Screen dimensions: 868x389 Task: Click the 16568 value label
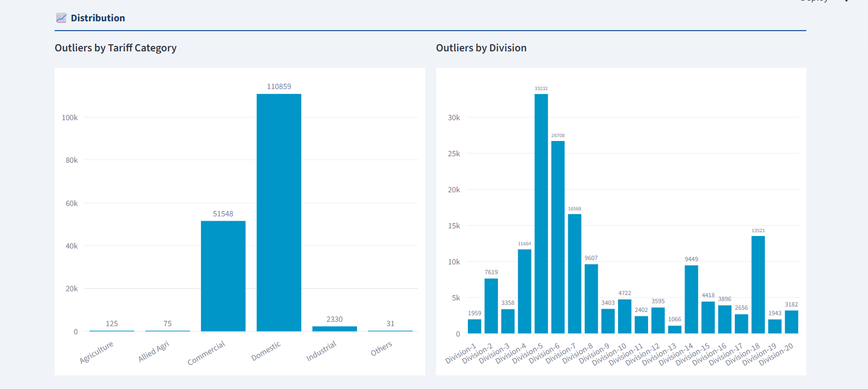coord(574,209)
